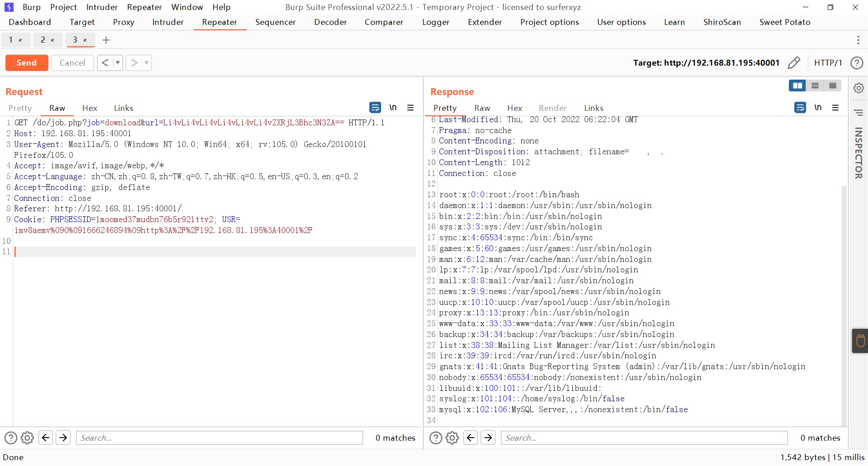Open the dark side-tab icon on right
Viewport: 868px width, 466px height.
[x=860, y=341]
